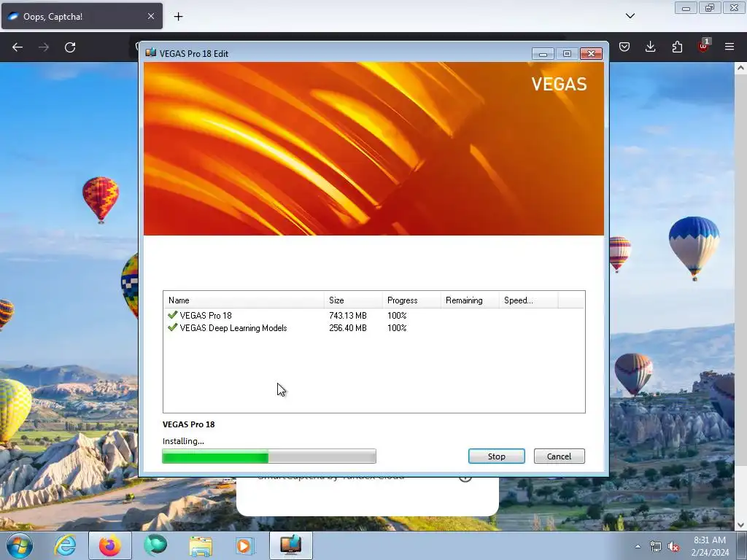Switch to the Oops, Captcha! browser tab
Viewport: 747px width, 560px height.
(82, 16)
